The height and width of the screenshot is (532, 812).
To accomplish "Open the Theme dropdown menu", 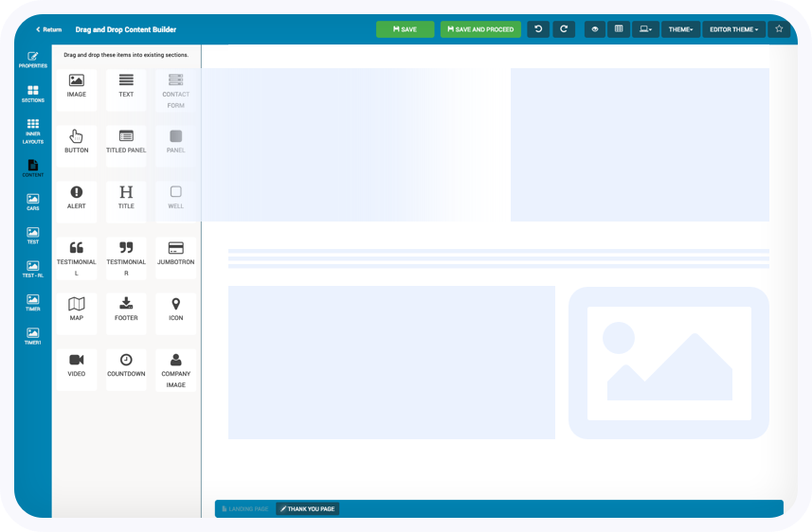I will pos(680,29).
